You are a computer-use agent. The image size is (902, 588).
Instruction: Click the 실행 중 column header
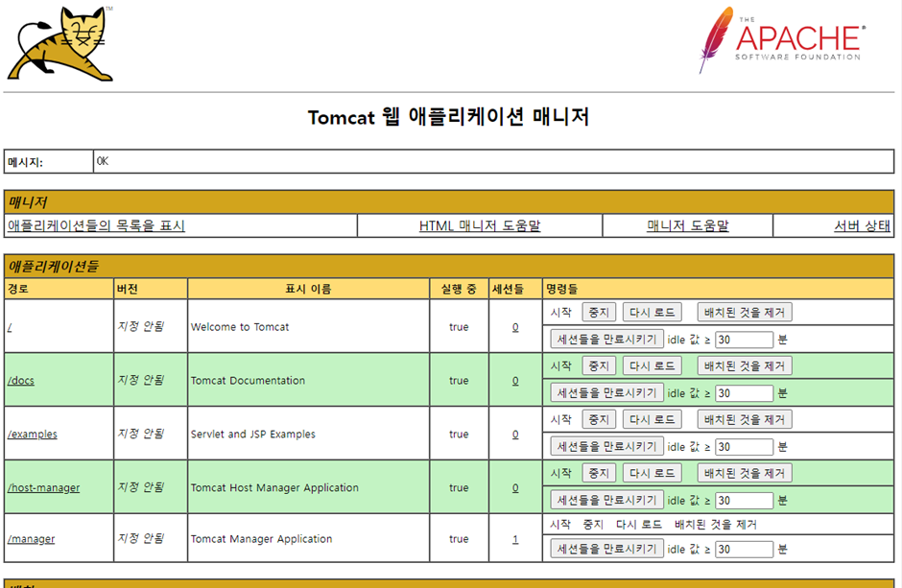pos(459,289)
